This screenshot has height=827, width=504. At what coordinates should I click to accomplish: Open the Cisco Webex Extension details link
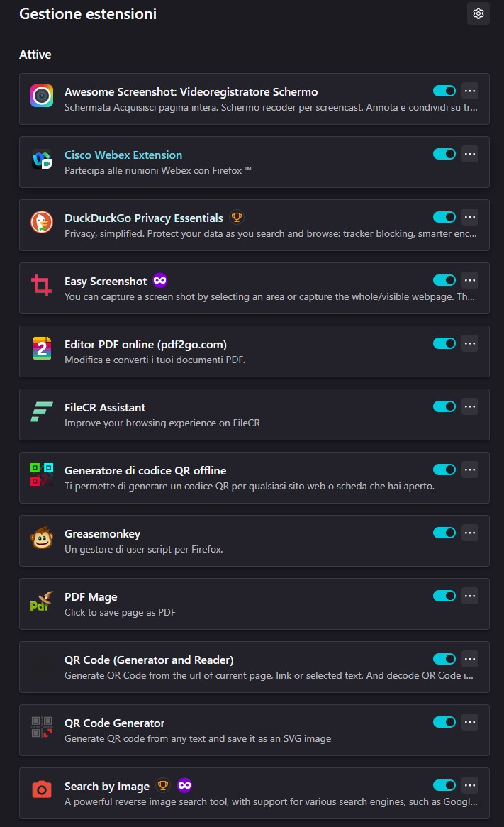click(x=123, y=155)
